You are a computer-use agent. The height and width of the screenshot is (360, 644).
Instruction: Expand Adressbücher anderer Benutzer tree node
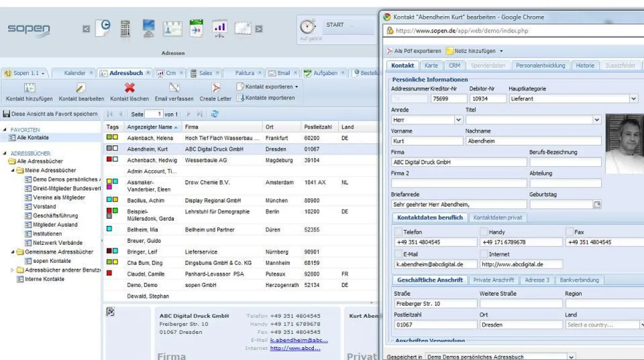coord(13,270)
